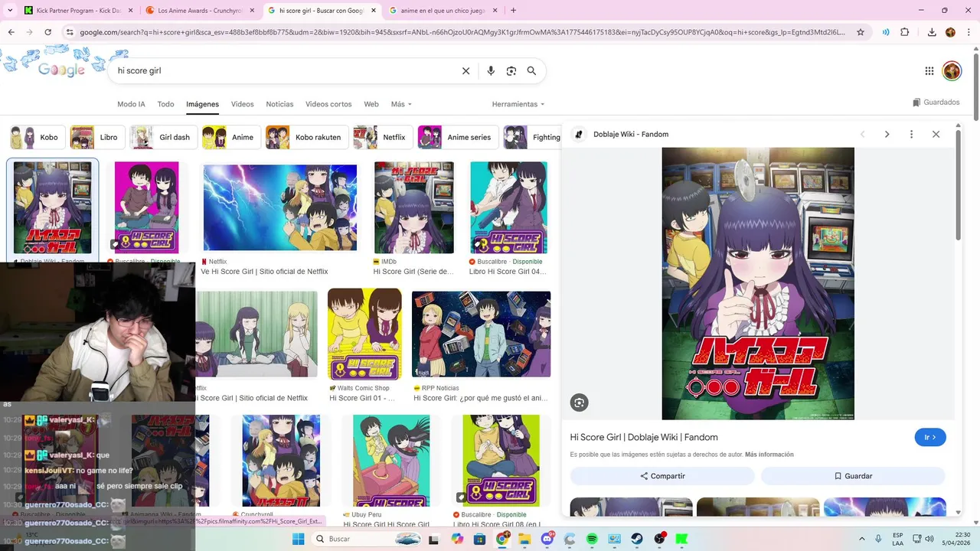Viewport: 980px width, 551px height.
Task: Select the Kobo rakuten filter chip
Action: (306, 137)
